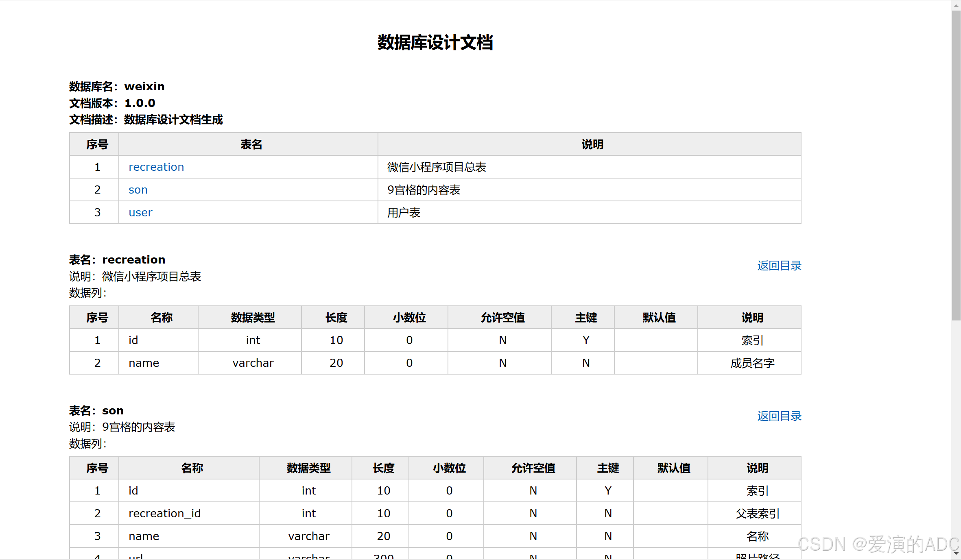Viewport: 961px width, 560px height.
Task: Open the son table link
Action: coord(138,190)
